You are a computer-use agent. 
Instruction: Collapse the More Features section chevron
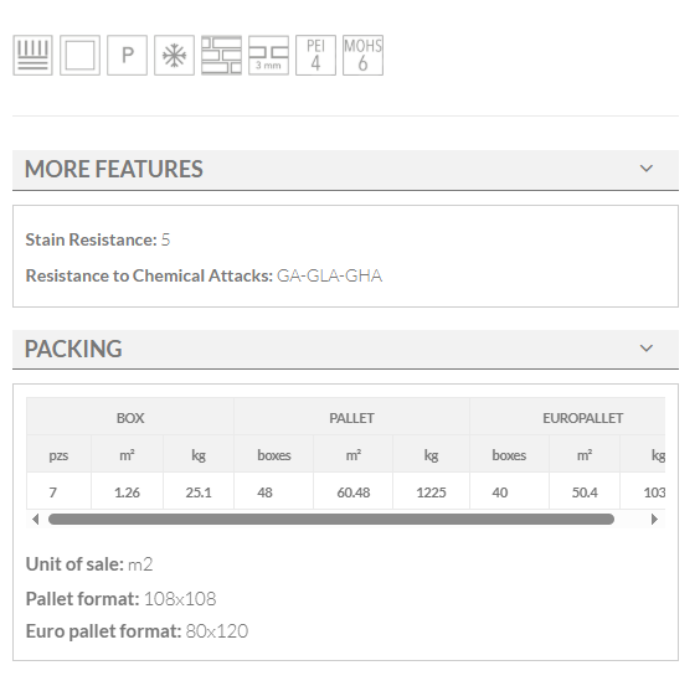(646, 169)
